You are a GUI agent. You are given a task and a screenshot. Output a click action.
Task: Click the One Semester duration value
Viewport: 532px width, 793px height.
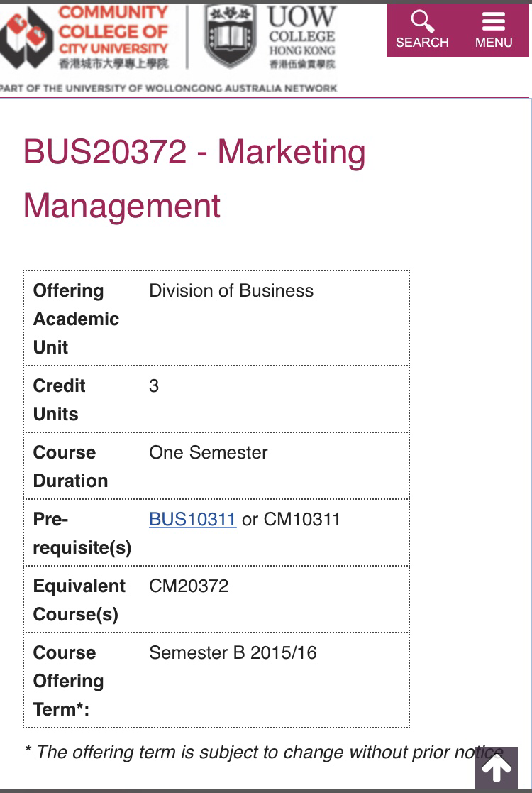click(208, 453)
